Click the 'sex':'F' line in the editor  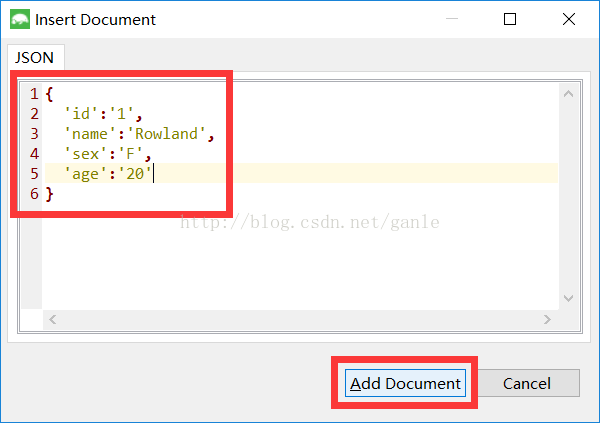point(108,154)
